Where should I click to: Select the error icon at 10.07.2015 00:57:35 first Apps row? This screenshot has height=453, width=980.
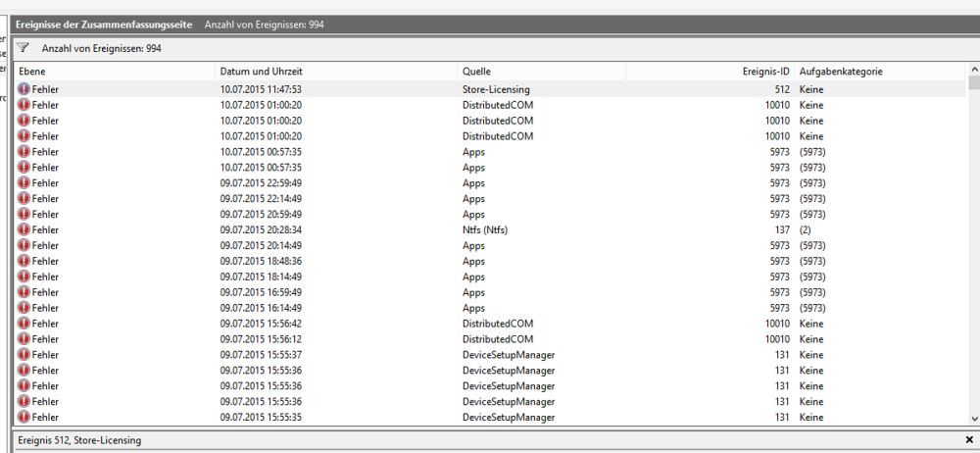[24, 151]
